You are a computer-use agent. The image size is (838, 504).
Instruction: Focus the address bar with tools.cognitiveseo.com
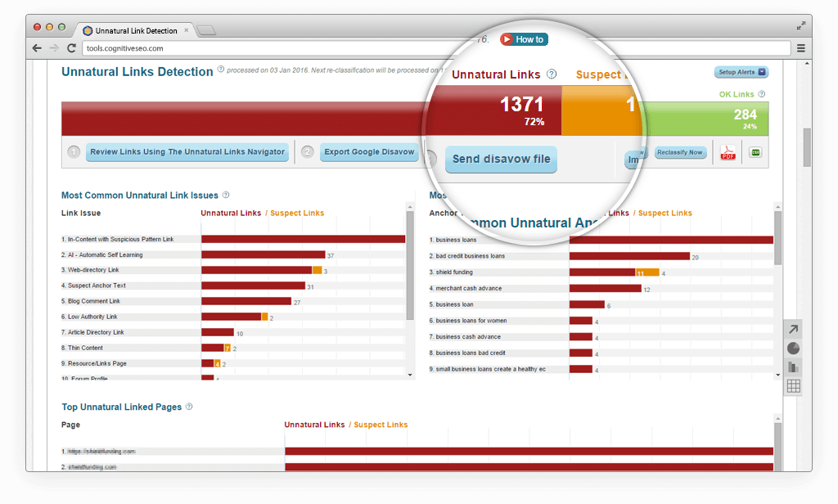click(436, 48)
